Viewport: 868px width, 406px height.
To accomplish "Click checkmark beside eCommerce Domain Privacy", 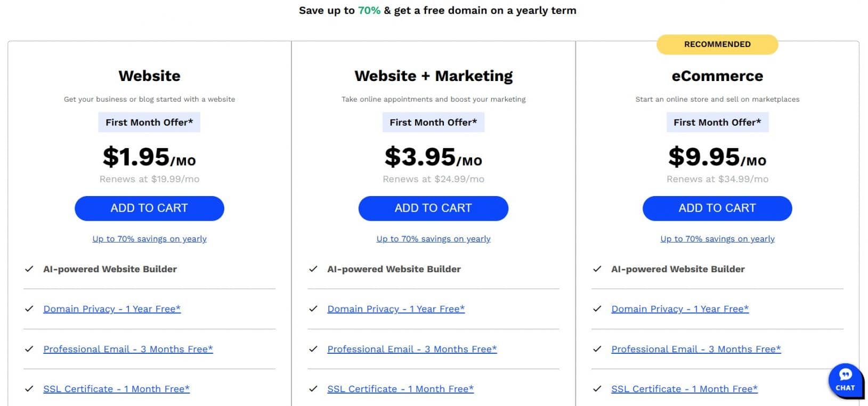I will (597, 309).
